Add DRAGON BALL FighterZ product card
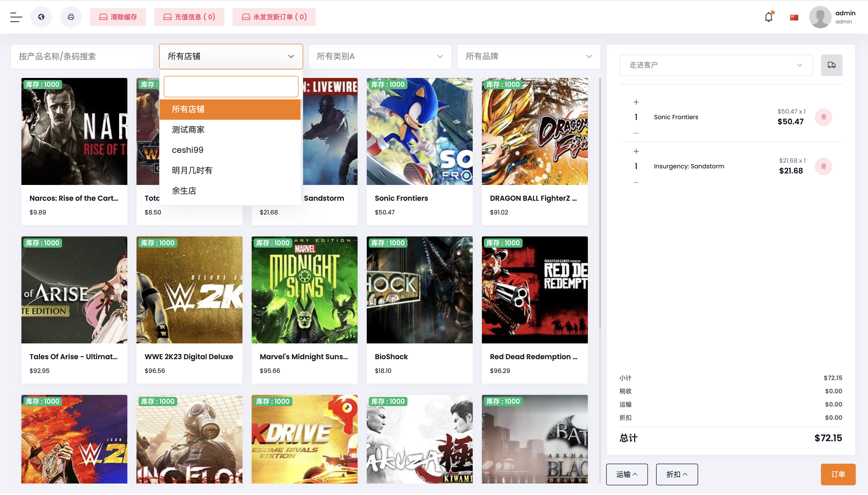 point(535,152)
